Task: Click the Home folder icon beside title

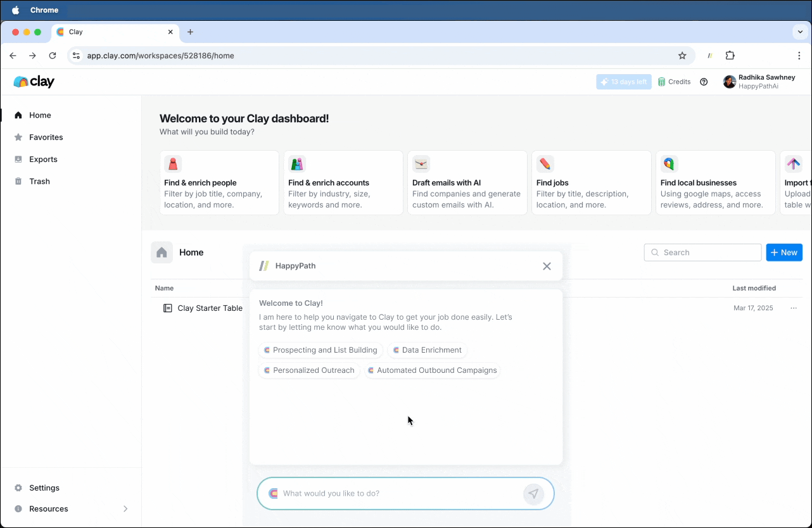Action: 162,253
